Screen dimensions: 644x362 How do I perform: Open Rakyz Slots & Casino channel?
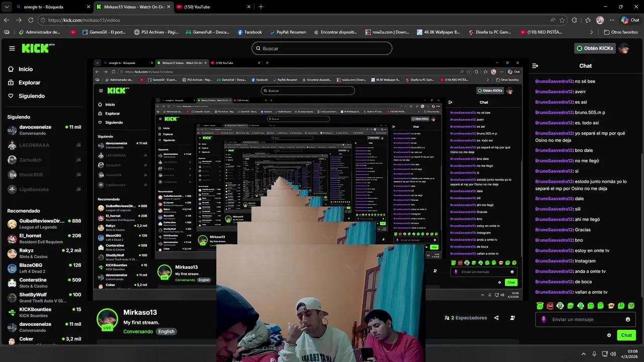point(44,253)
